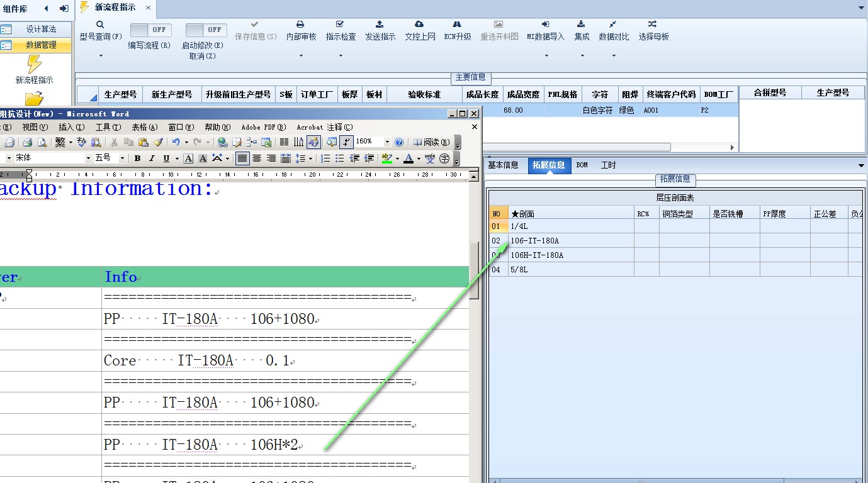Click Undo icon in Word toolbar
Image resolution: width=868 pixels, height=483 pixels.
click(176, 142)
